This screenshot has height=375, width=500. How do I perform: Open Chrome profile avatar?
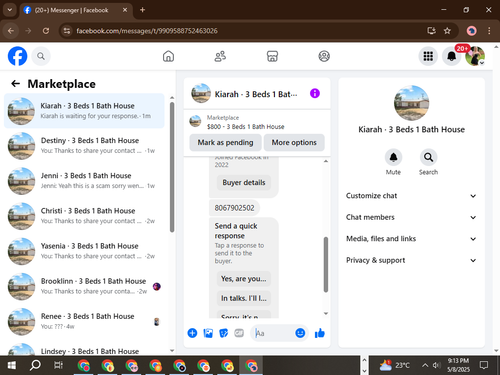click(471, 31)
